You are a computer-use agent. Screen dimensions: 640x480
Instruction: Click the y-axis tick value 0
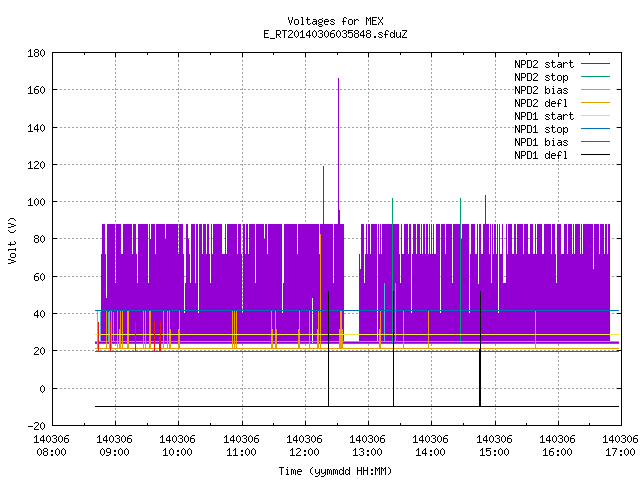click(42, 389)
